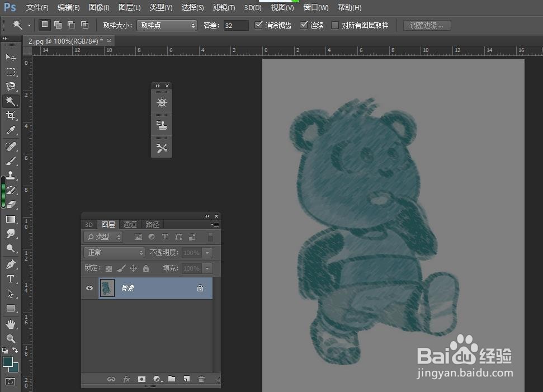
Task: Open the Layers panel flyout menu
Action: coord(215,224)
